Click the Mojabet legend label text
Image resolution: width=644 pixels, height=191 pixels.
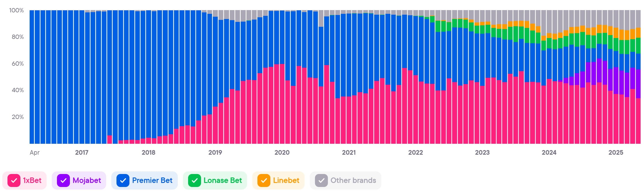coord(87,181)
